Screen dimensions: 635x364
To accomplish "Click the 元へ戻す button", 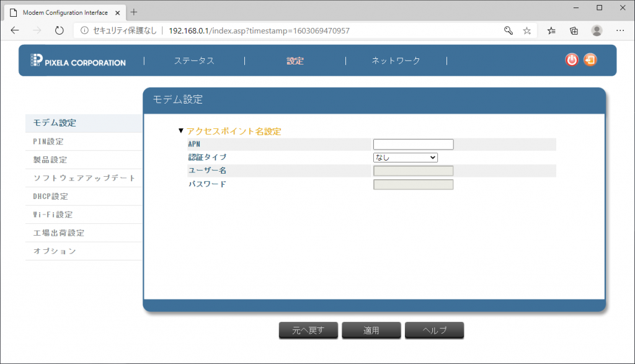I will tap(308, 331).
